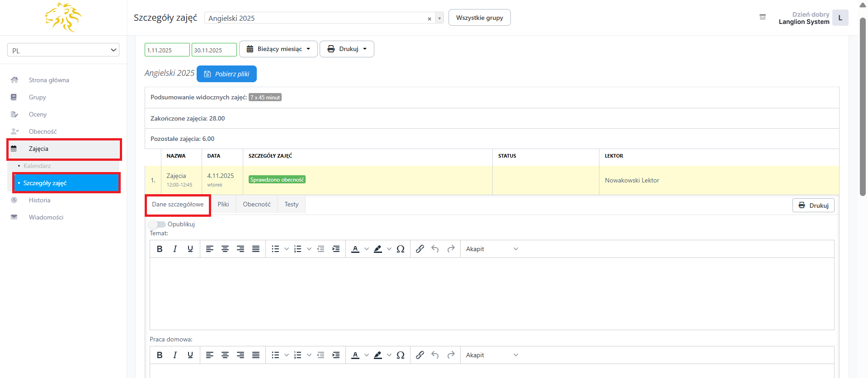Center align text in Temat editor

[225, 249]
